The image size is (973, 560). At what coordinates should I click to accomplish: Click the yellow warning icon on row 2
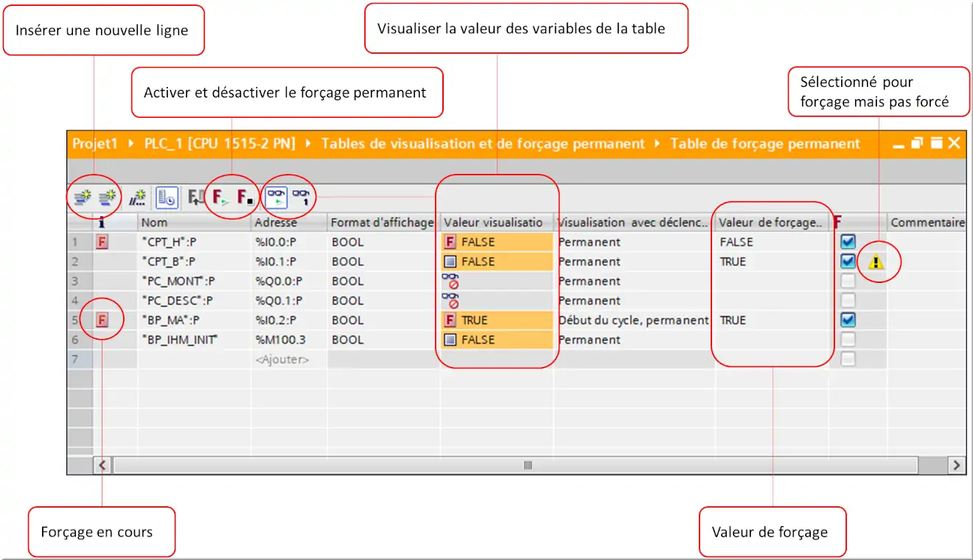[876, 262]
